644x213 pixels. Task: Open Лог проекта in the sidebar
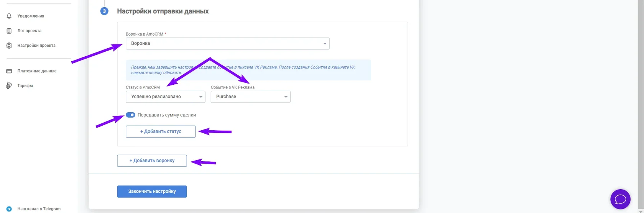29,31
